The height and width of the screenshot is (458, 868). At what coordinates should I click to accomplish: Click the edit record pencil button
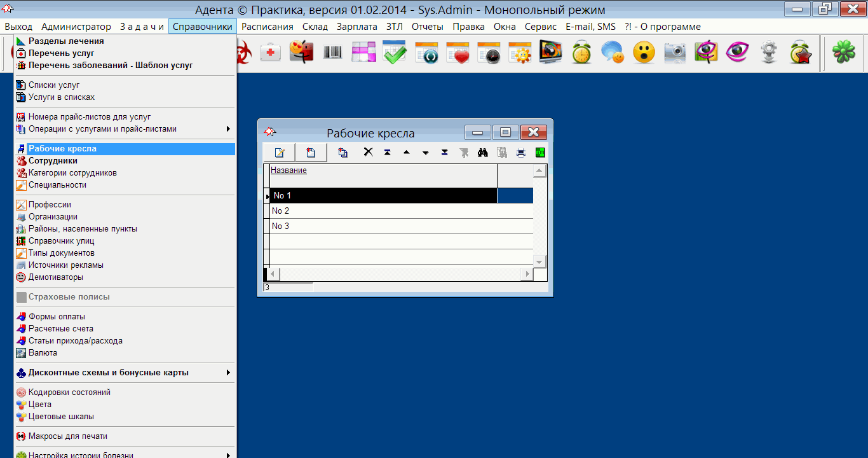(x=279, y=153)
